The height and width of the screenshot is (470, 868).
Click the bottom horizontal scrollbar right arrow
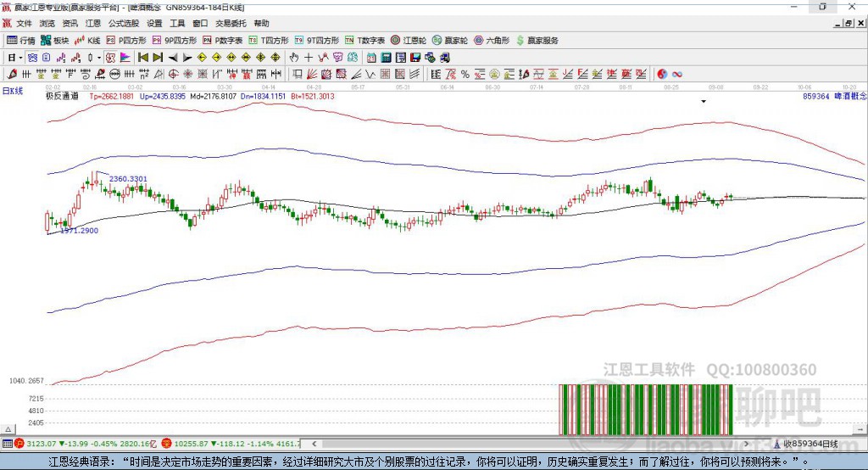tap(746, 444)
